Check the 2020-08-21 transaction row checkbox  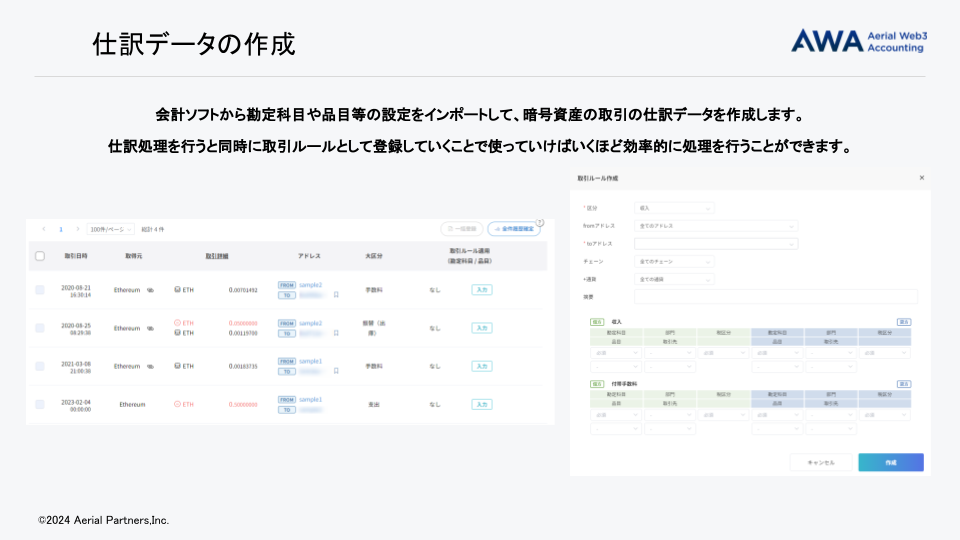[x=40, y=290]
